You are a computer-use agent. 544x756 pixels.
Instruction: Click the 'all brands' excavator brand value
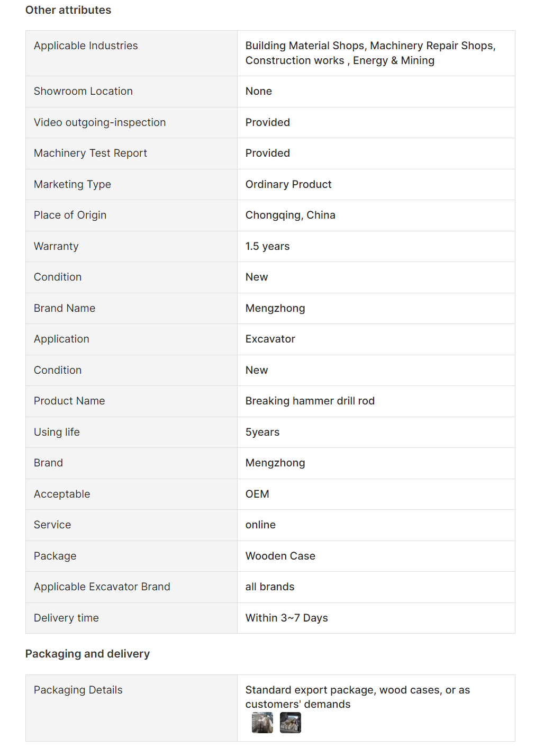click(269, 587)
